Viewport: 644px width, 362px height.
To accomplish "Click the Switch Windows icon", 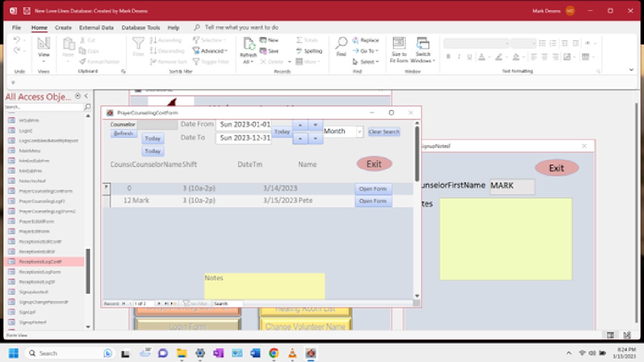I will point(423,44).
